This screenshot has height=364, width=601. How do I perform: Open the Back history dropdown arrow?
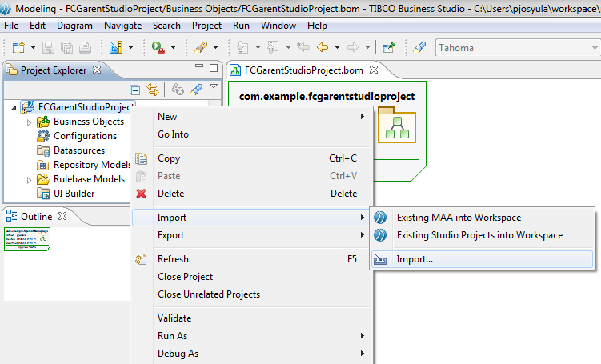click(337, 47)
